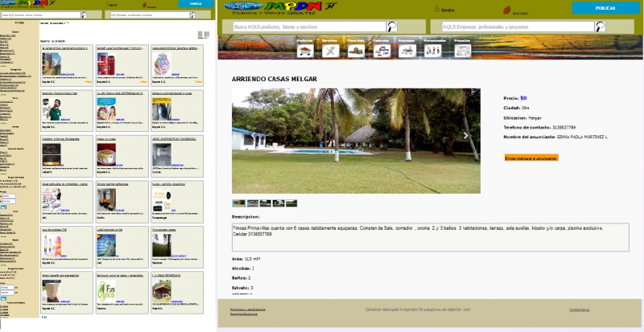Open the Profesionales category icon

(x=432, y=51)
